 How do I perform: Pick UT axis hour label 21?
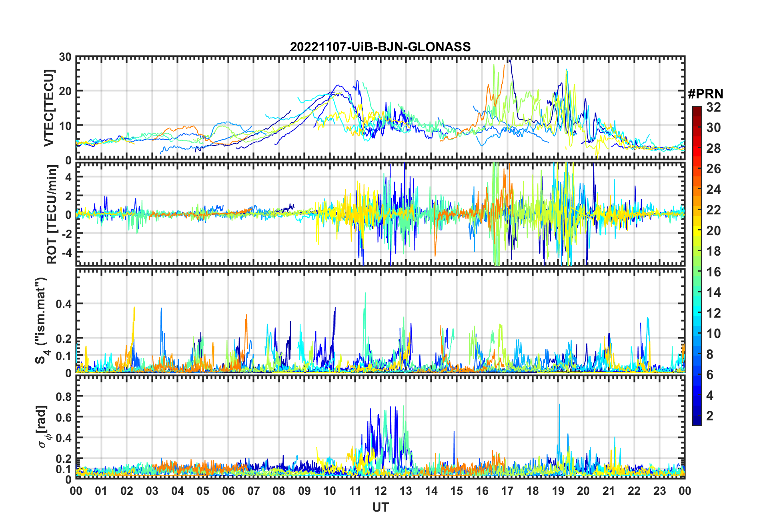tap(609, 491)
